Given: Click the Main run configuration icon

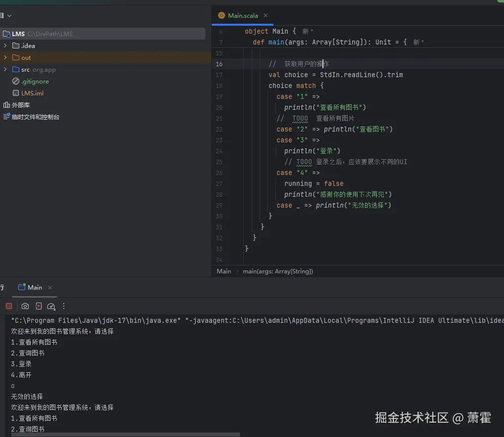Looking at the screenshot, I should (x=22, y=287).
